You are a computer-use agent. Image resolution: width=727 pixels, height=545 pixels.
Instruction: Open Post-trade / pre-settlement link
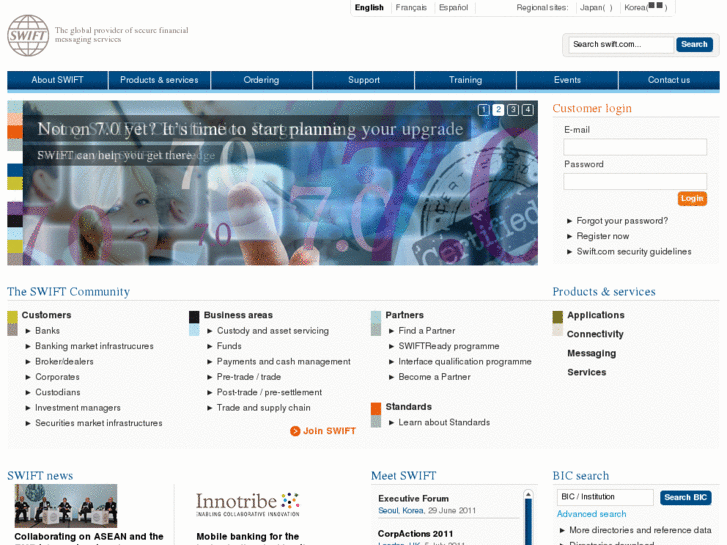[269, 392]
